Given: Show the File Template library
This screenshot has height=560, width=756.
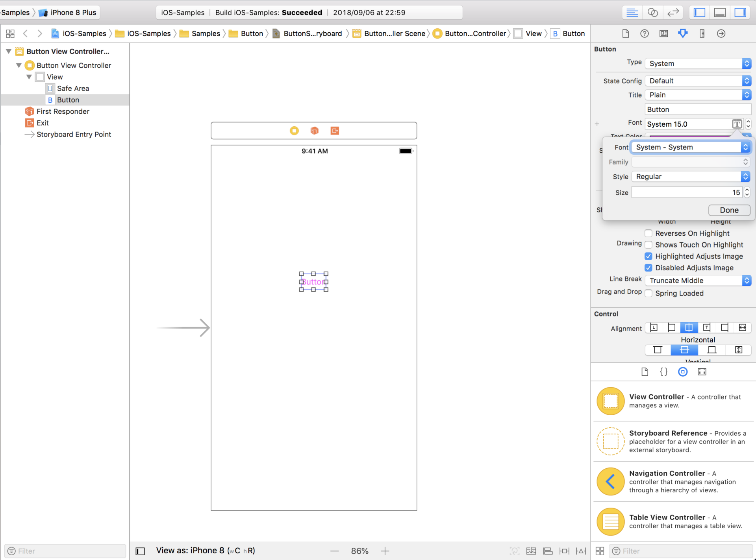Looking at the screenshot, I should pos(645,372).
